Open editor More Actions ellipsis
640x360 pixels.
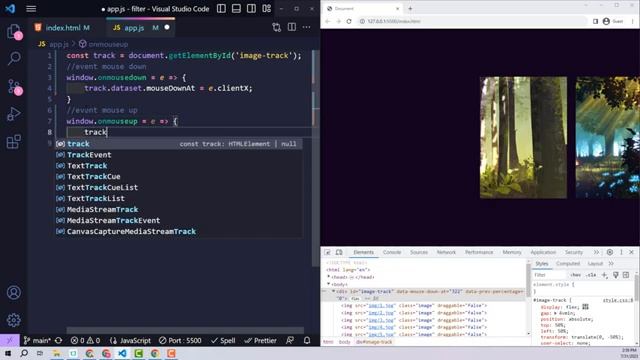tap(307, 27)
